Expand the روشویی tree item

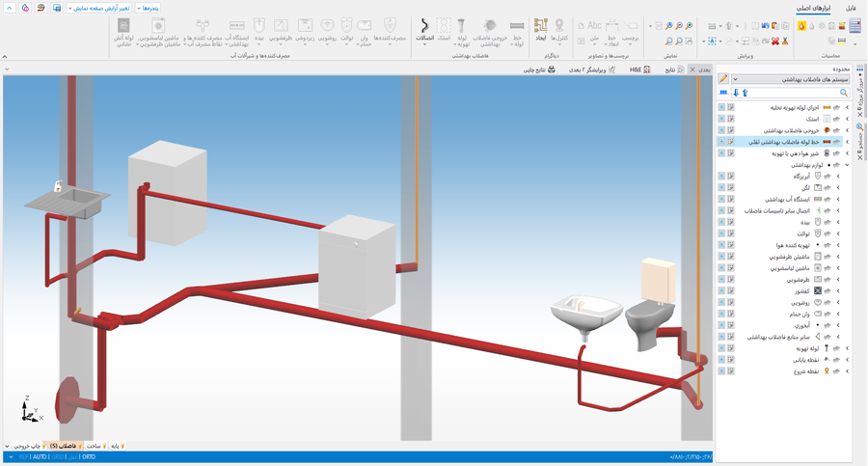click(848, 302)
